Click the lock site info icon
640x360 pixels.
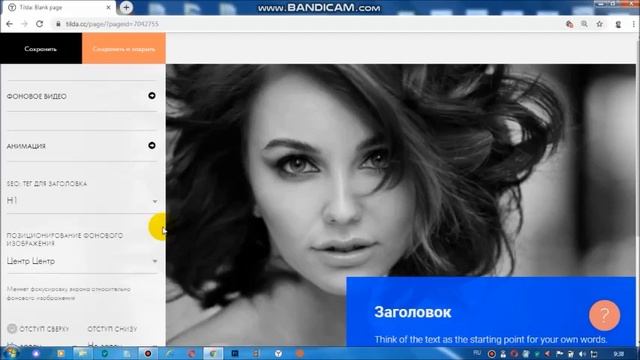pyautogui.click(x=58, y=24)
